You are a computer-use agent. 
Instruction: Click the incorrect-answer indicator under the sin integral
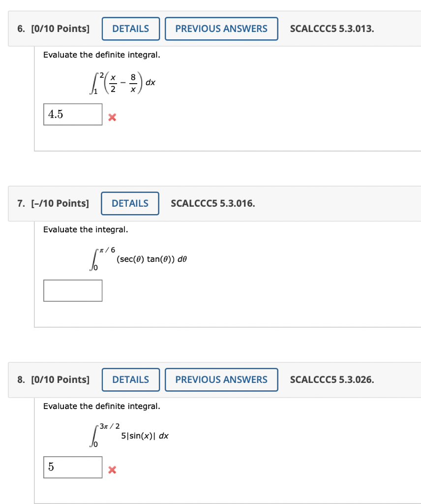(112, 470)
